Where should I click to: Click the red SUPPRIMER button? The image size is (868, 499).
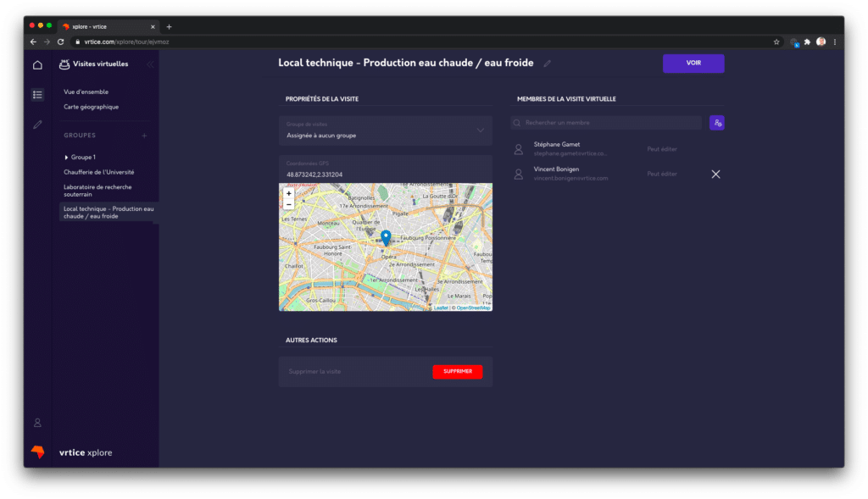click(x=457, y=372)
